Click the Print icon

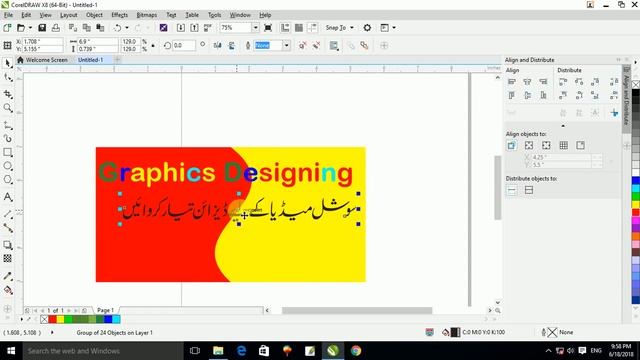click(x=56, y=28)
